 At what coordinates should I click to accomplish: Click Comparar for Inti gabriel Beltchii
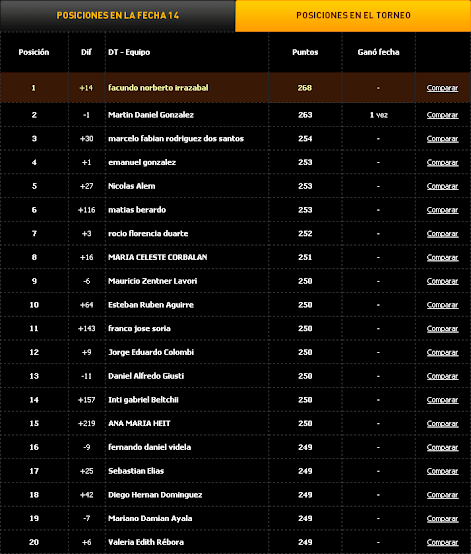pyautogui.click(x=442, y=400)
